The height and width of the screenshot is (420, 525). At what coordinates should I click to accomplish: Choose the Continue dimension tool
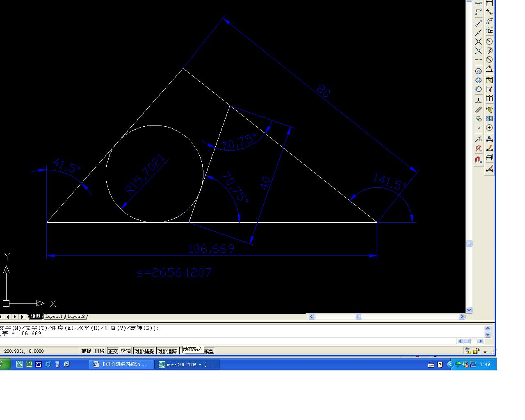tap(489, 98)
